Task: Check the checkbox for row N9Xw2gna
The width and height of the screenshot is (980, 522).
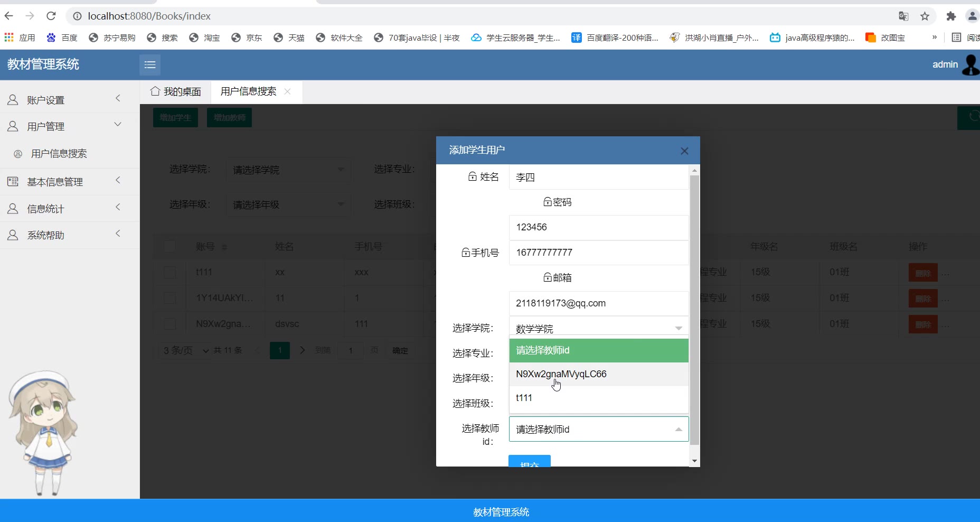Action: click(x=169, y=324)
